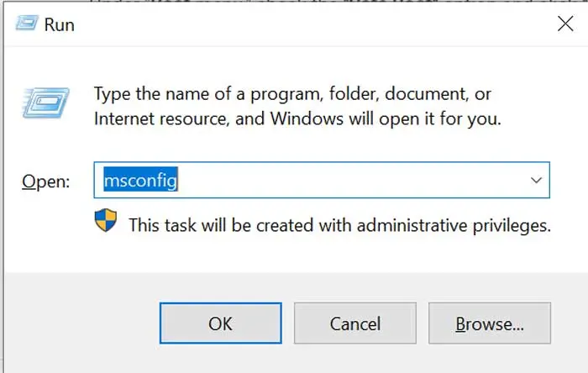
Task: Open the Browse... file picker
Action: click(489, 323)
